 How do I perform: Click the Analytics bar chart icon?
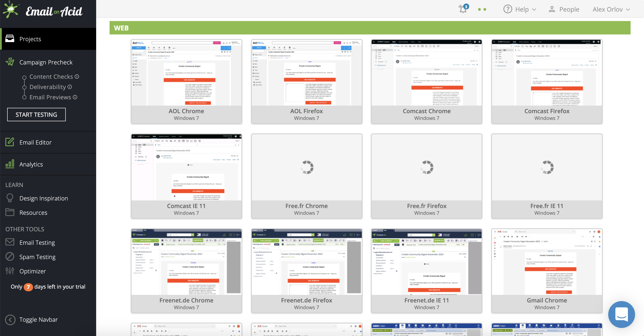click(10, 164)
